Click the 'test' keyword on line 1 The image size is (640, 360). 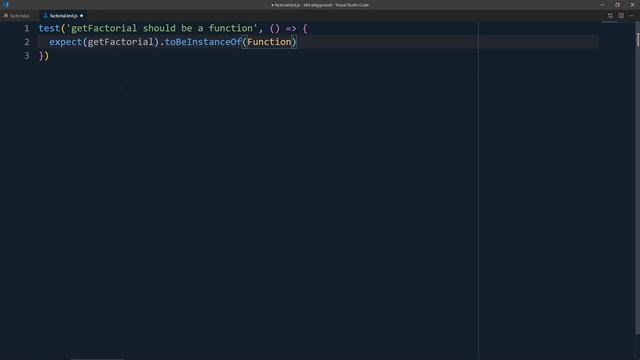[49, 28]
